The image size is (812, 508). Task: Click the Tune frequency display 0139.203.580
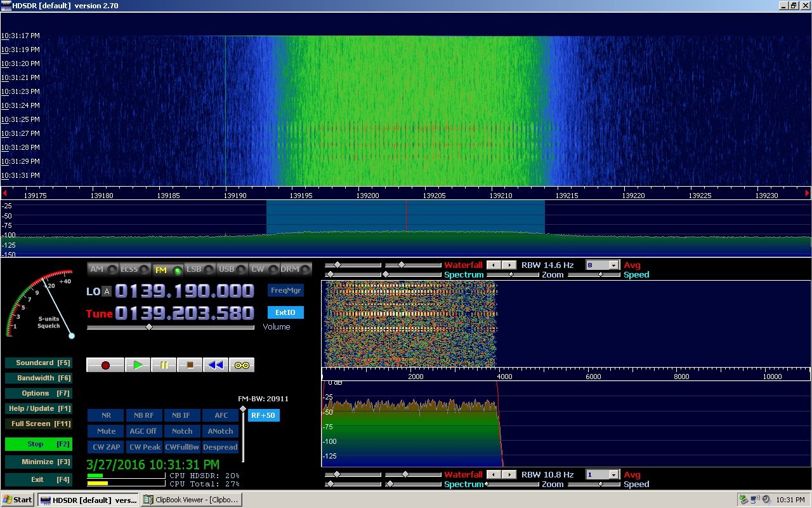(x=185, y=314)
